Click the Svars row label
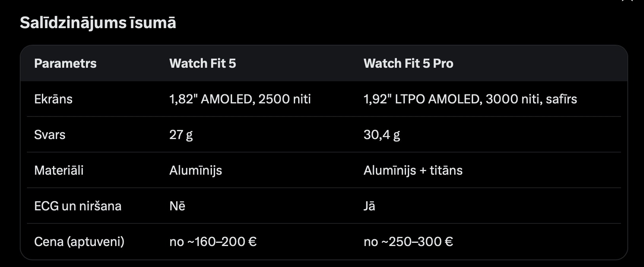The height and width of the screenshot is (267, 644). point(50,135)
